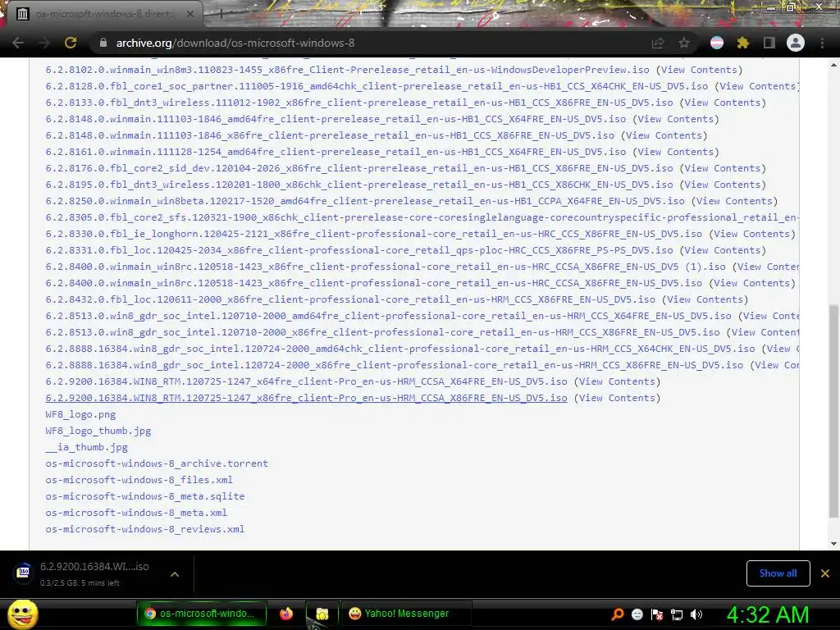Download 6.2.8161.0 winmain amd64fre iso
This screenshot has height=630, width=840.
coord(336,152)
